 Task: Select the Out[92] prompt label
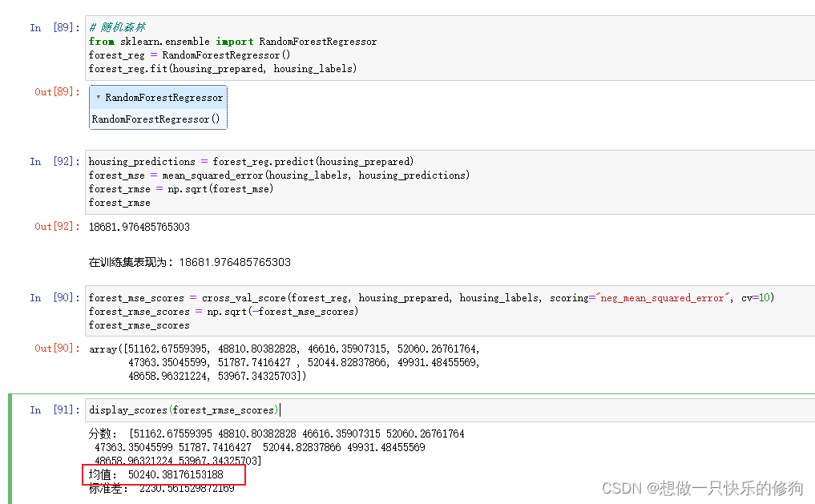[x=57, y=227]
